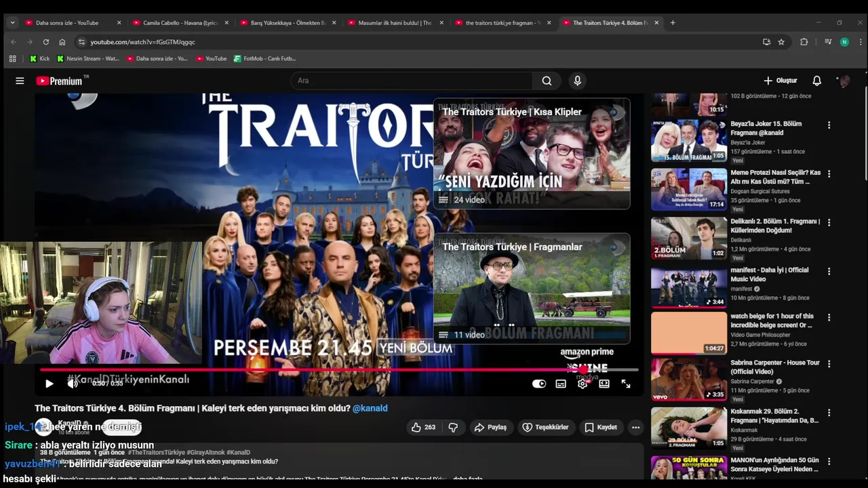This screenshot has height=488, width=868.
Task: Switch to Masumlar ilk haini buldu tab
Action: [x=395, y=22]
